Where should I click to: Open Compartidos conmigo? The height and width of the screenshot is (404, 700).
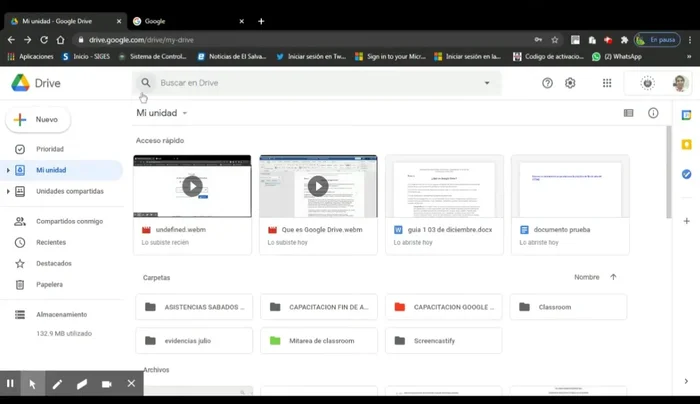[69, 221]
